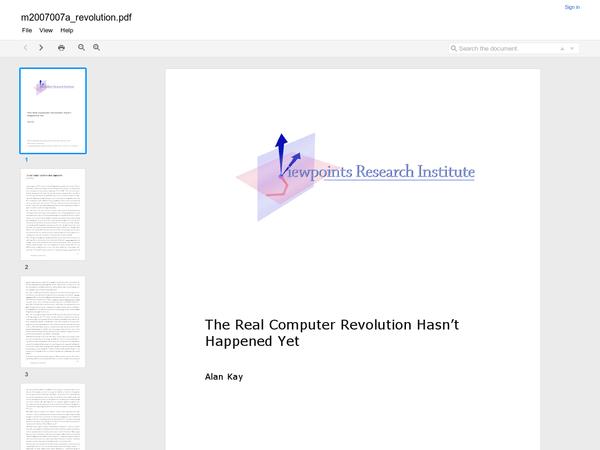Open the View menu
The image size is (600, 450).
click(x=46, y=30)
